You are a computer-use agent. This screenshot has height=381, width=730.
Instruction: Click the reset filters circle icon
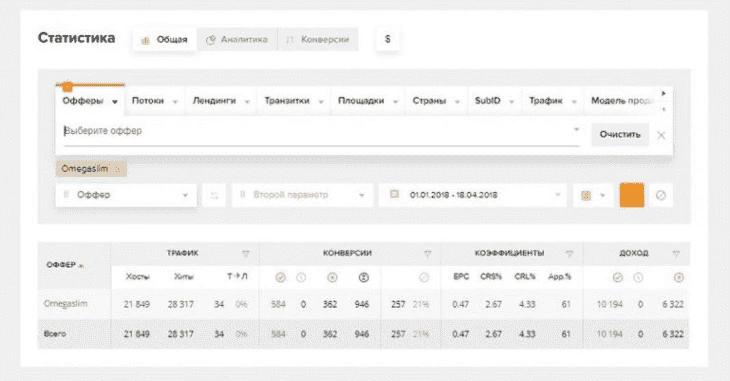[x=661, y=196]
